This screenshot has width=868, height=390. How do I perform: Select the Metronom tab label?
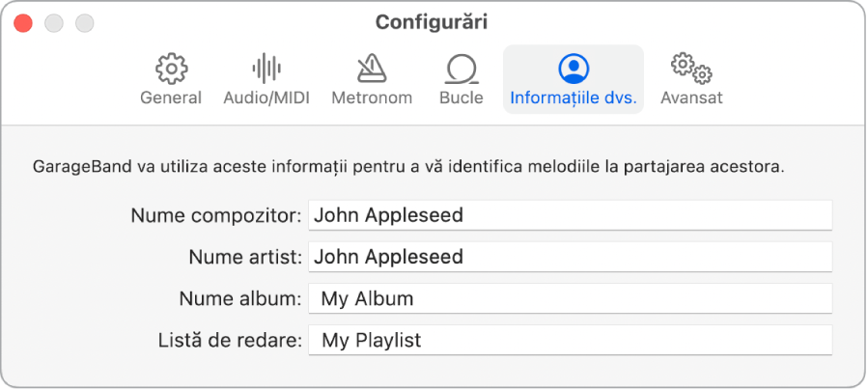click(372, 97)
